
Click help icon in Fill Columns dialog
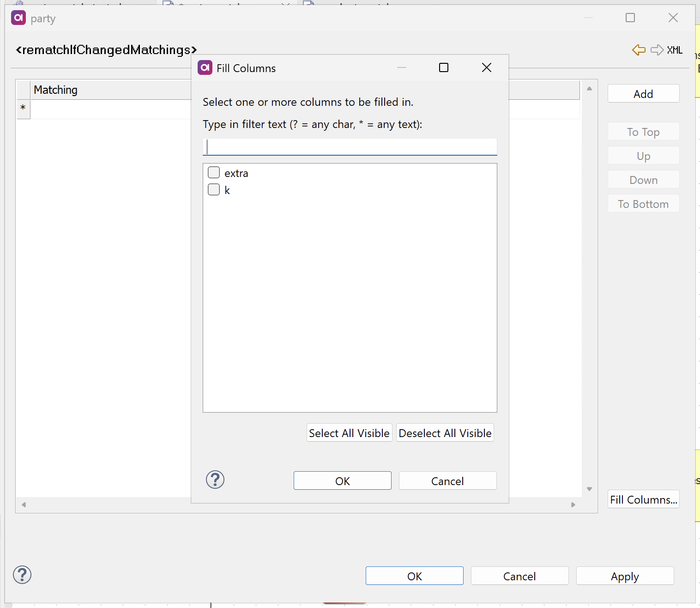point(215,480)
